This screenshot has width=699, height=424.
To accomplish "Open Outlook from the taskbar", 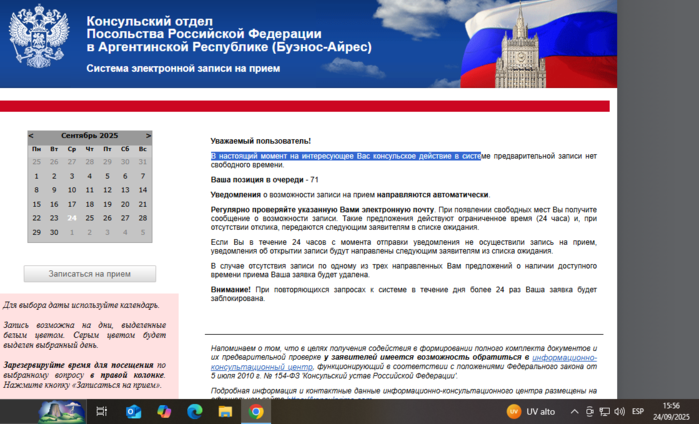I will point(133,411).
